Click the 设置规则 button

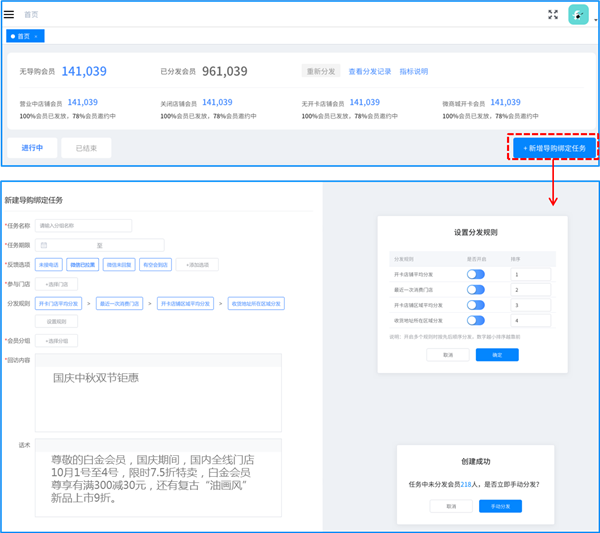coord(55,321)
